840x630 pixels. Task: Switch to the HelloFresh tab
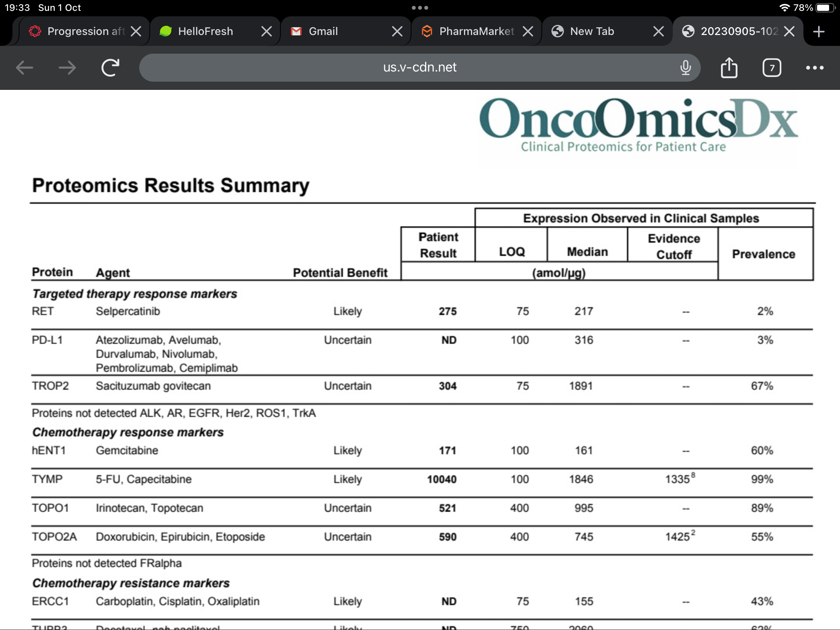click(x=206, y=31)
